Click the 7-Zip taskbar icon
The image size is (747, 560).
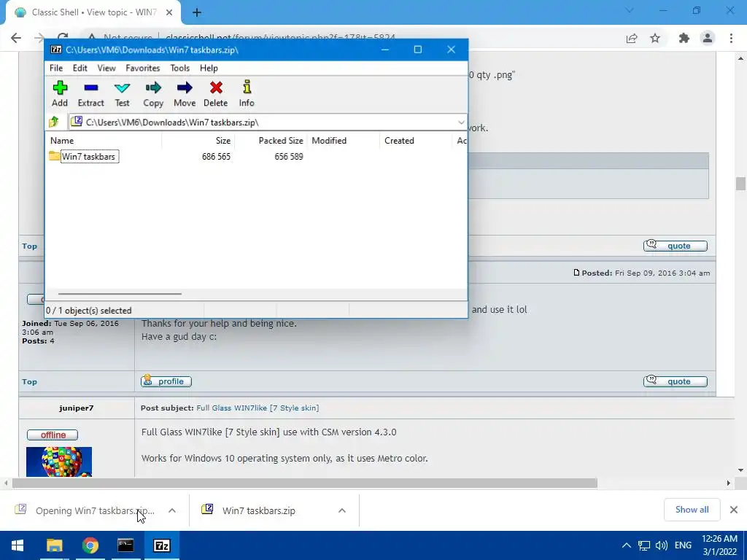(161, 545)
